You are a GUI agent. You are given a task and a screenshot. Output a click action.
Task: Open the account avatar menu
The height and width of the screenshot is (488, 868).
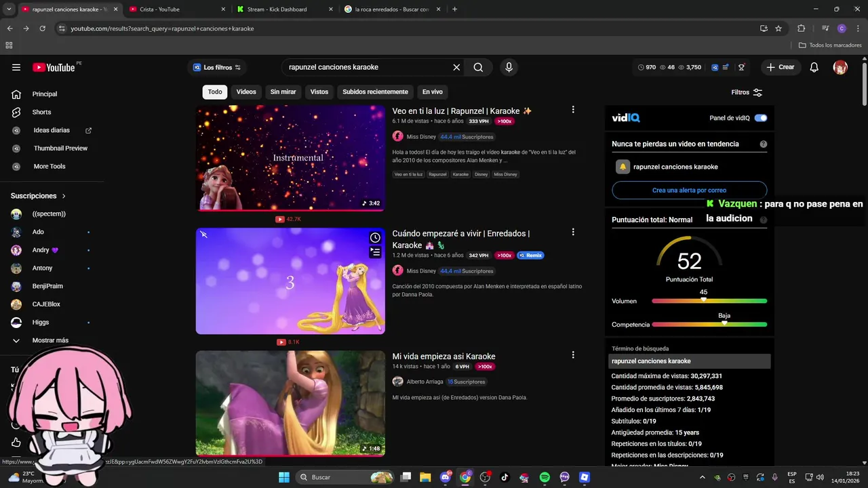click(840, 67)
